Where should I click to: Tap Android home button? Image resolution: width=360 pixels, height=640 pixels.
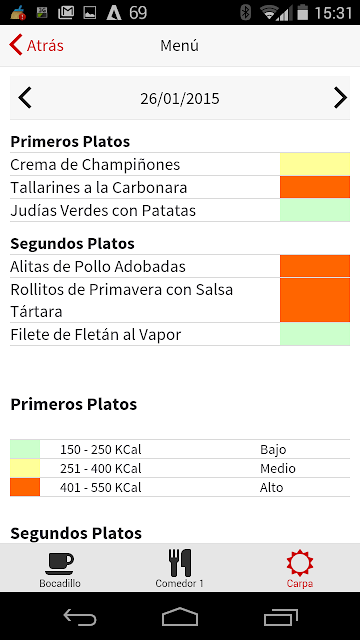[x=180, y=617]
